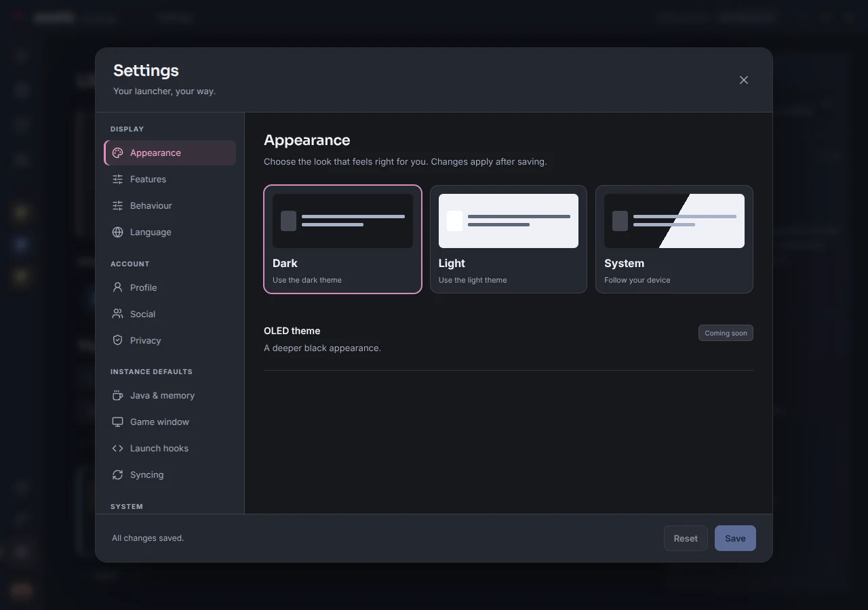Click the Save button
868x610 pixels.
735,538
